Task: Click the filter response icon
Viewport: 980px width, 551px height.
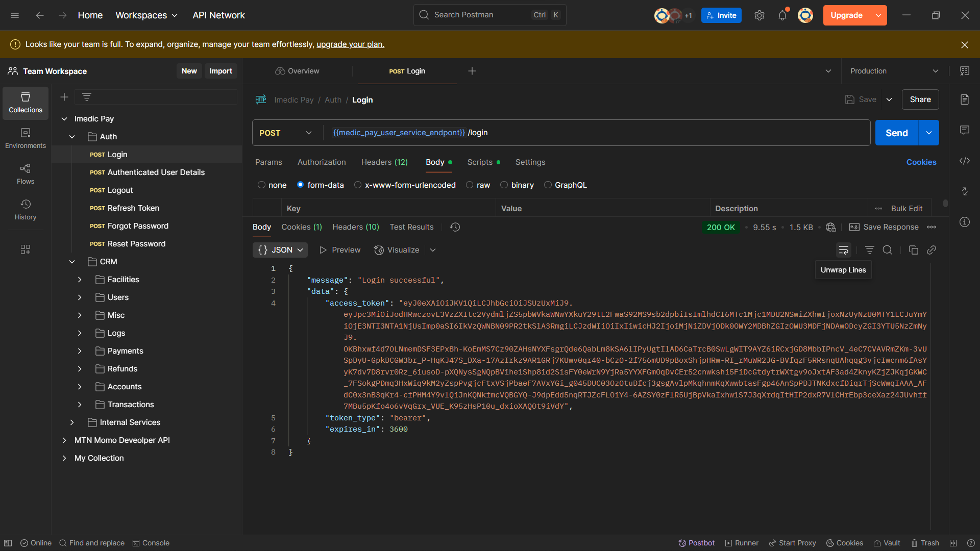Action: (x=870, y=250)
